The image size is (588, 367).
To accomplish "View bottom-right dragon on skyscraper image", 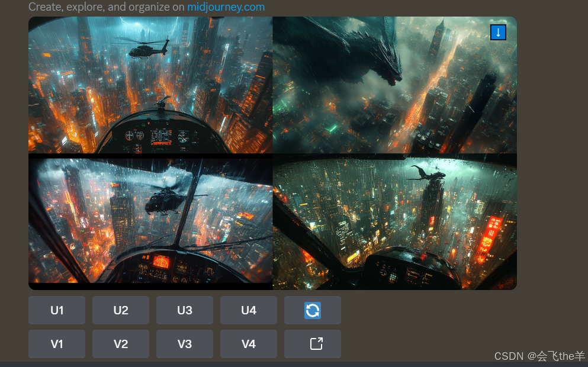I will [395, 221].
